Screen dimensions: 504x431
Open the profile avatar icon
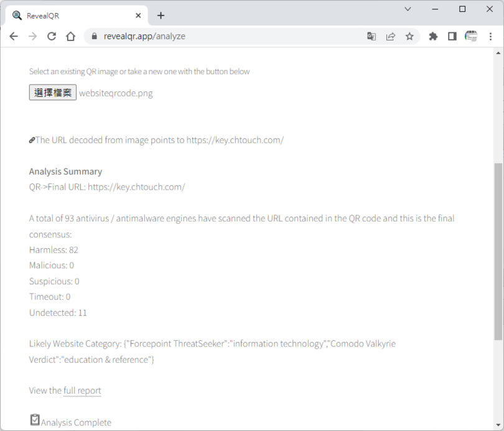coord(471,36)
